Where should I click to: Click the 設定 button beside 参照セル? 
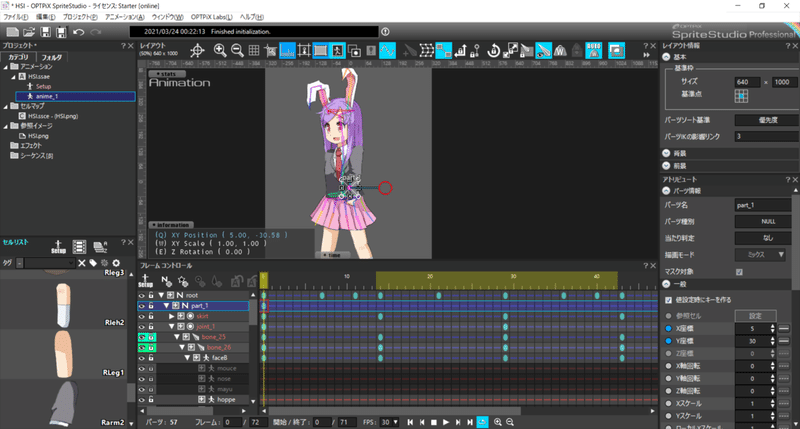click(x=756, y=314)
